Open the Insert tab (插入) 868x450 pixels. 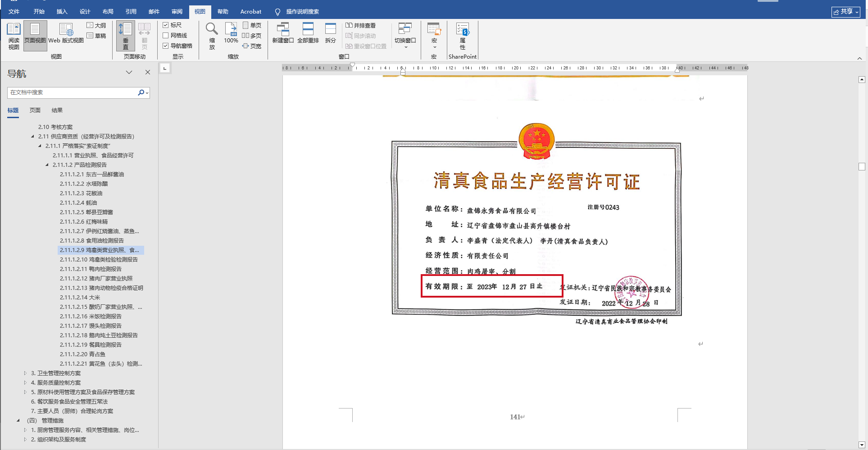[62, 12]
